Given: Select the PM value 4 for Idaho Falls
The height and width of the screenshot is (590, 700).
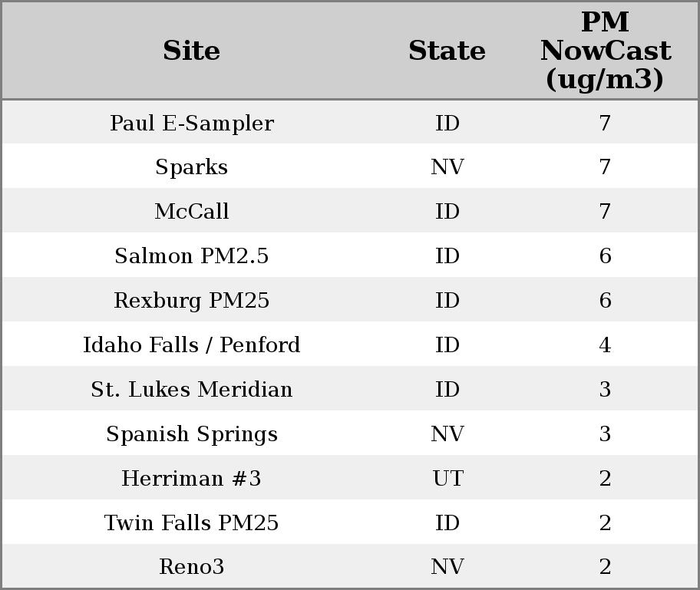Looking at the screenshot, I should (x=605, y=345).
